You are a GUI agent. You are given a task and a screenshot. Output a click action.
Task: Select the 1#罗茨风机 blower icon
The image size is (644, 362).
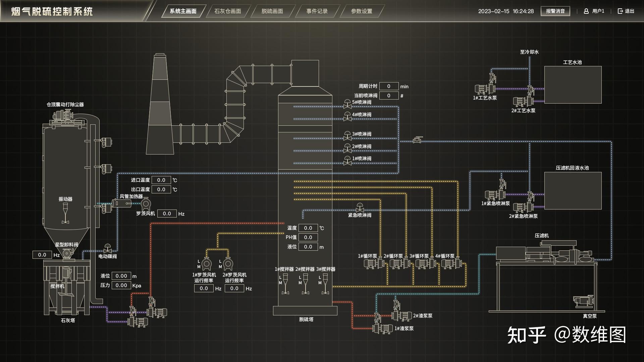[206, 264]
